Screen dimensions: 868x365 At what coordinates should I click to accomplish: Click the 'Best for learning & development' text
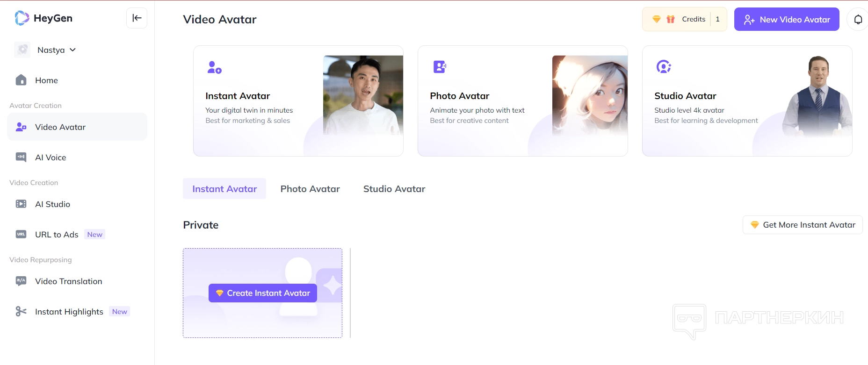(706, 121)
